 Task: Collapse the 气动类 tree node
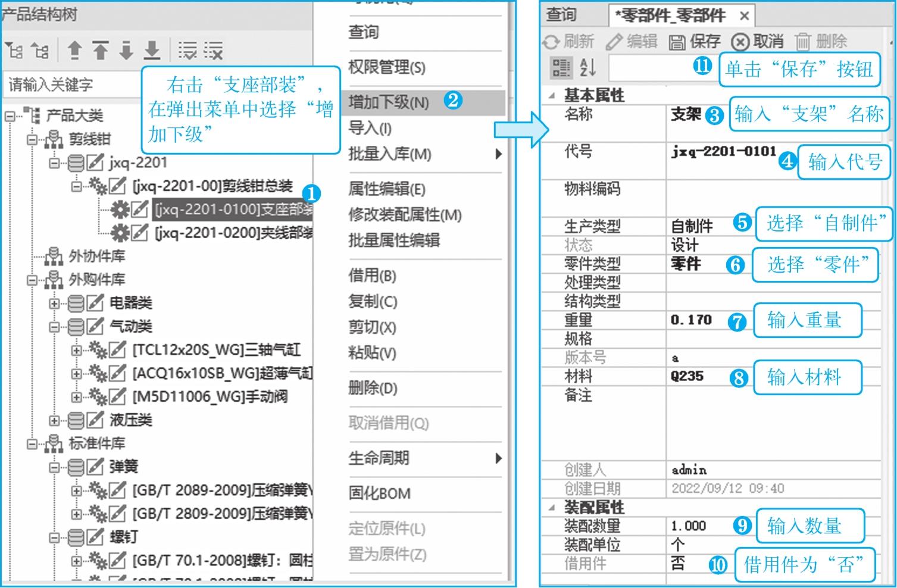[54, 327]
